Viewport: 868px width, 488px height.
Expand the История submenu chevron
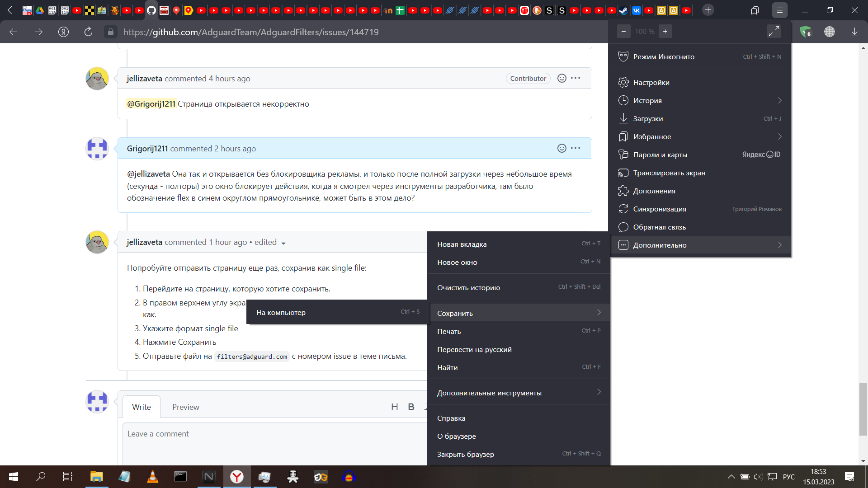click(x=779, y=100)
